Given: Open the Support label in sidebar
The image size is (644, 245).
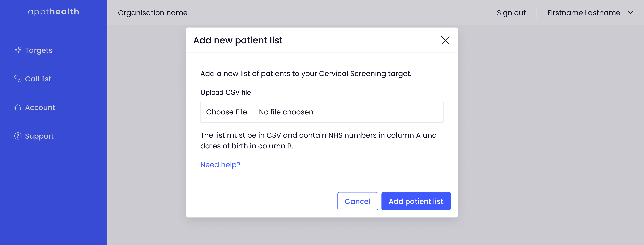Looking at the screenshot, I should (x=39, y=136).
